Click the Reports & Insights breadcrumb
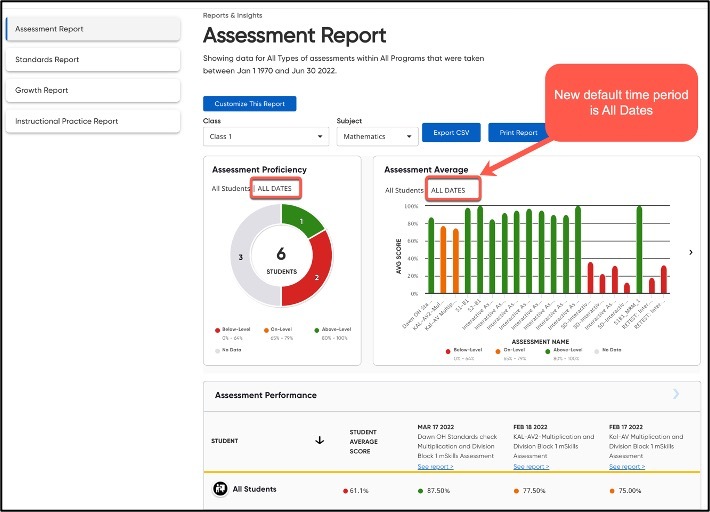Viewport: 710px width, 512px height. click(232, 15)
